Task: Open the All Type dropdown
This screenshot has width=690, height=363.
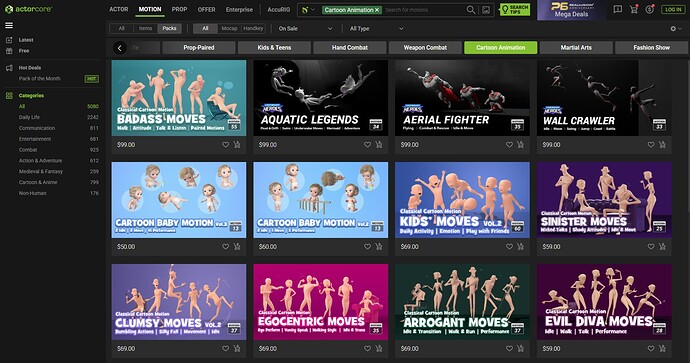Action: click(377, 29)
